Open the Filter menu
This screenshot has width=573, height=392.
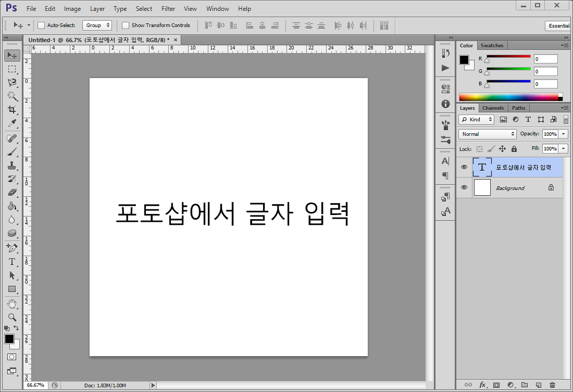pos(168,9)
